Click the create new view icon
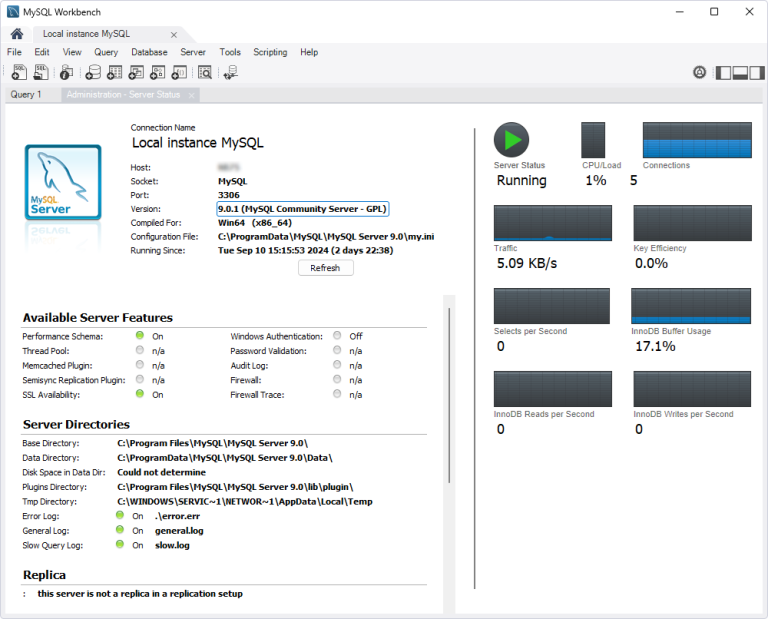Image resolution: width=768 pixels, height=619 pixels. point(137,72)
